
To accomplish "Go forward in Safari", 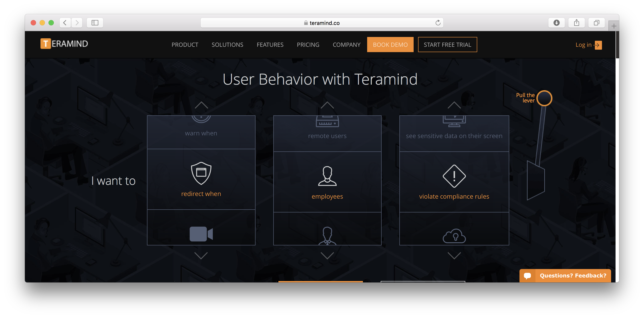I will (77, 23).
